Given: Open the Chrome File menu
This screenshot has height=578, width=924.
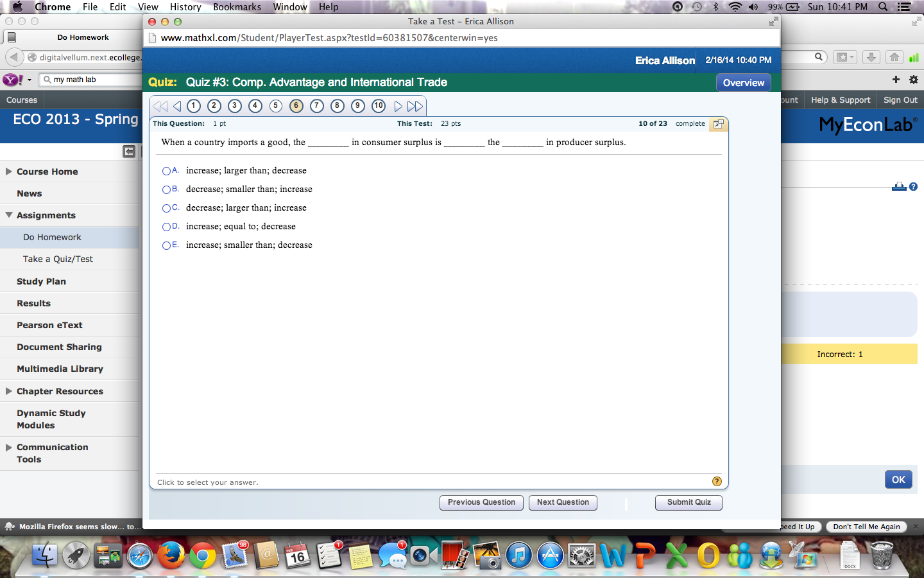Looking at the screenshot, I should click(90, 7).
